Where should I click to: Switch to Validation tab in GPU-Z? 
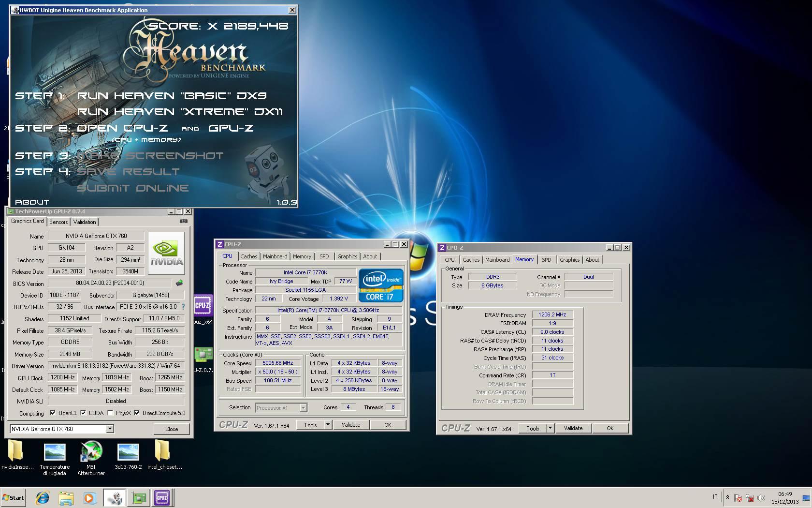pyautogui.click(x=85, y=222)
